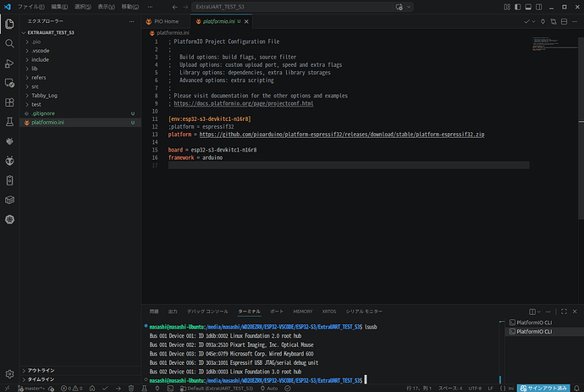Click the editor minimap preview
This screenshot has width=584, height=392.
[555, 43]
